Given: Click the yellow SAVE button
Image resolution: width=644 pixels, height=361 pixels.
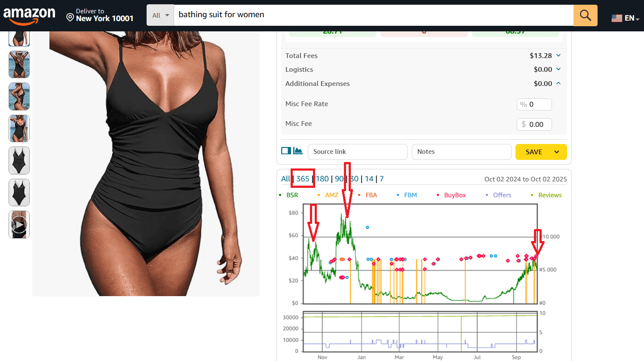Looking at the screenshot, I should [534, 152].
